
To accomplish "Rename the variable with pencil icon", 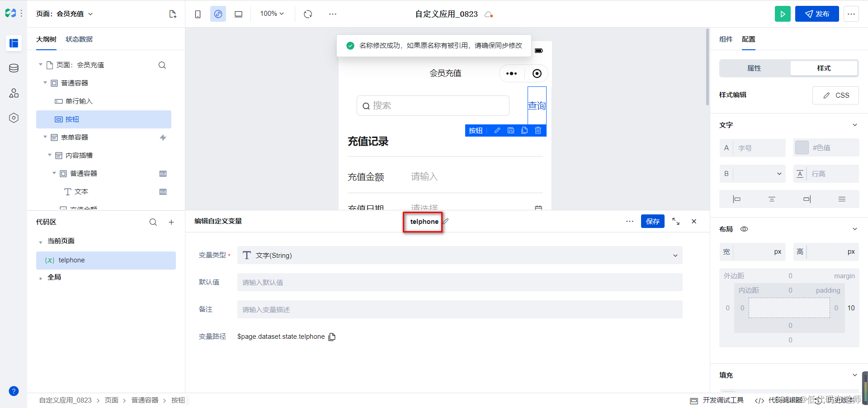I will (446, 221).
